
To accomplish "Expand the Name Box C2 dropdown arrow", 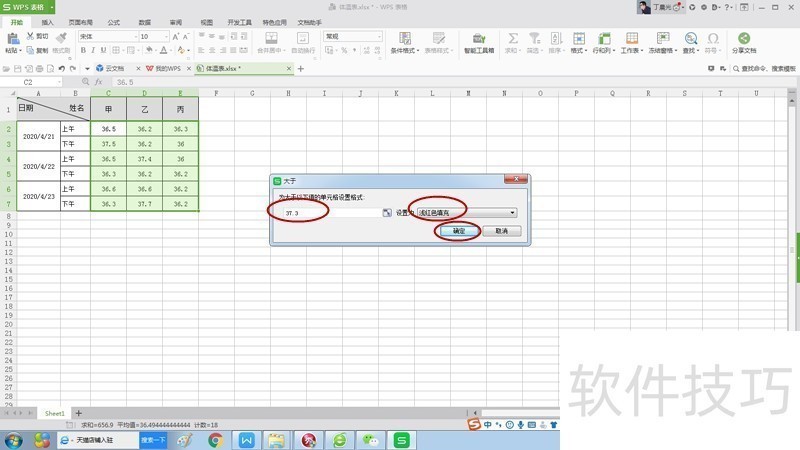I will coord(59,82).
